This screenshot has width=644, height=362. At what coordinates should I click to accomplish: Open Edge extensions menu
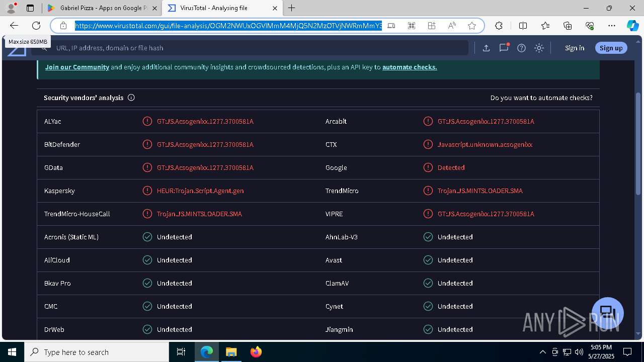[499, 26]
